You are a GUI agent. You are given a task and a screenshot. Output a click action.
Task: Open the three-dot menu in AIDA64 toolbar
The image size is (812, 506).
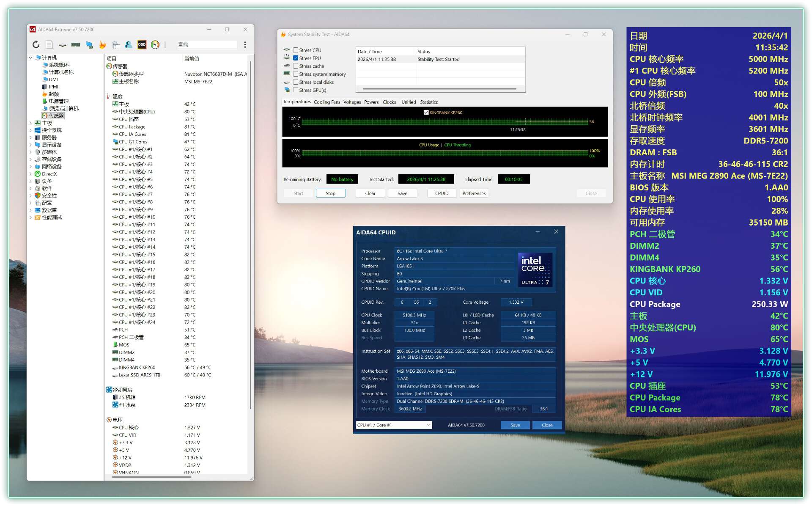pos(245,44)
